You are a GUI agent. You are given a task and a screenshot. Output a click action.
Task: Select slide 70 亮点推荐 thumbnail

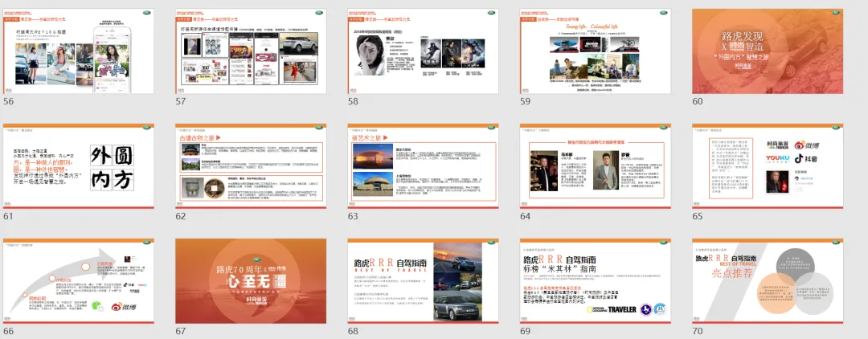(768, 281)
